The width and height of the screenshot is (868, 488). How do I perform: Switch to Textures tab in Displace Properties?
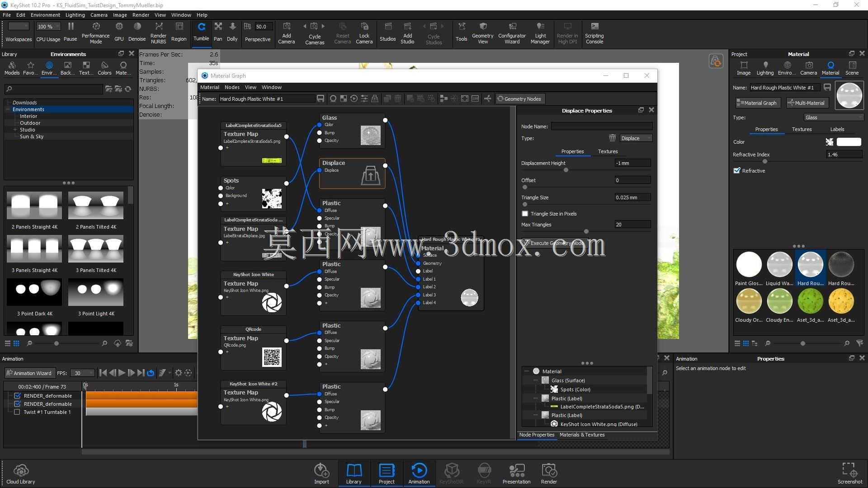coord(608,151)
